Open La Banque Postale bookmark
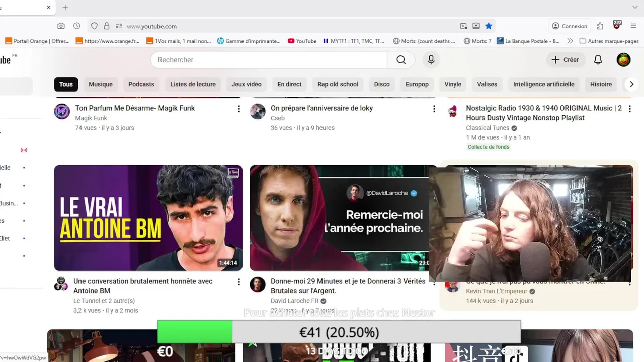The height and width of the screenshot is (362, 644). tap(528, 41)
